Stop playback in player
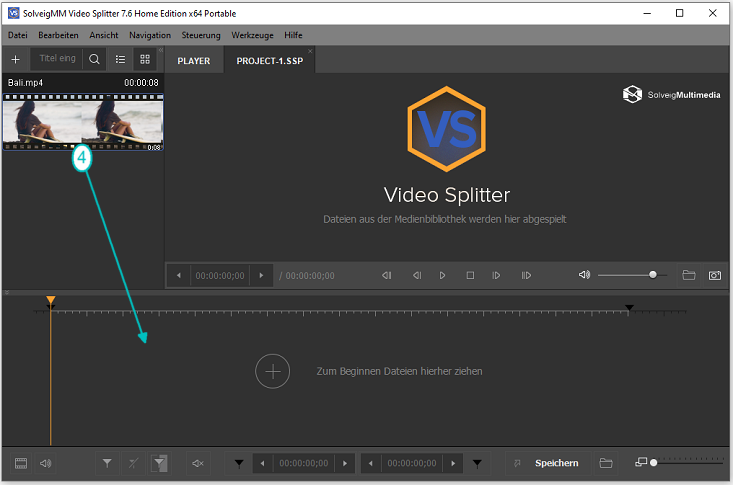 [x=470, y=275]
